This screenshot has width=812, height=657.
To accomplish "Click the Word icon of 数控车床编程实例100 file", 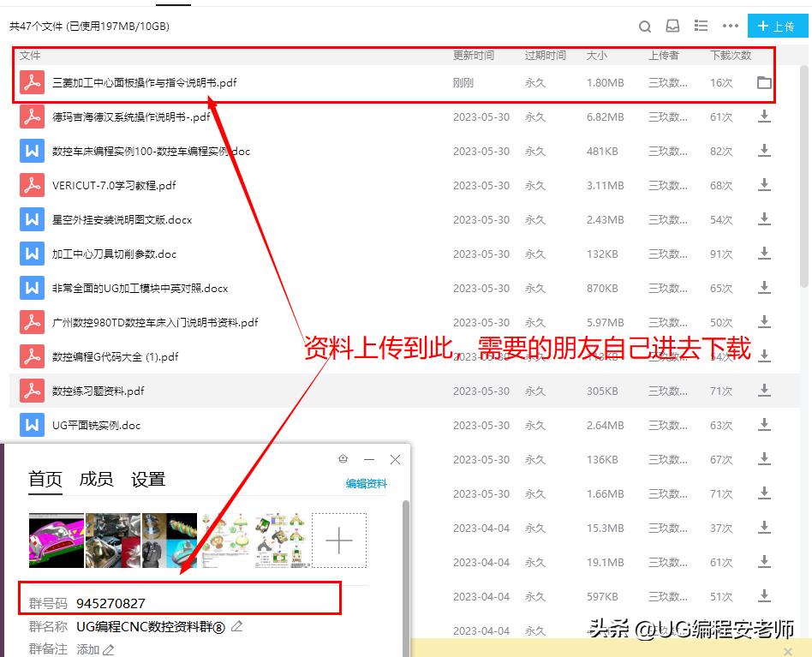I will [x=32, y=151].
